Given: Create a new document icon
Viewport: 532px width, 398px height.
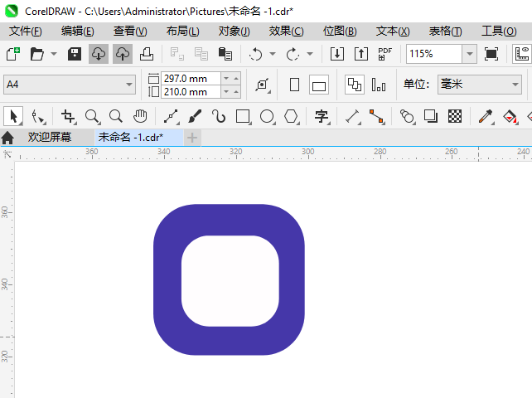Looking at the screenshot, I should (13, 54).
